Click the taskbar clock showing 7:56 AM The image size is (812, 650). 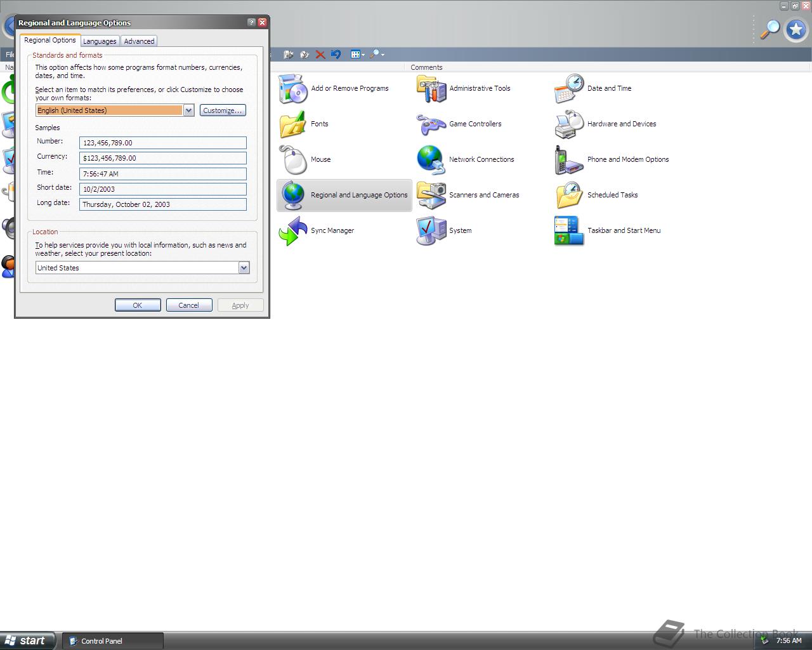coord(789,641)
